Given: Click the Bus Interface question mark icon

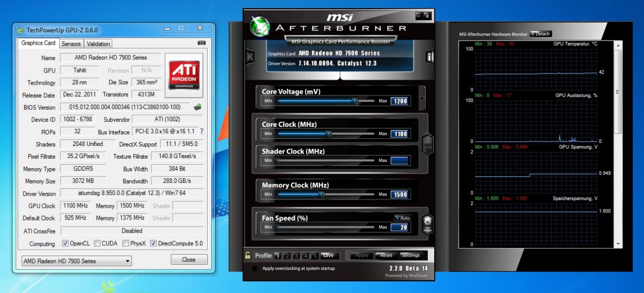Looking at the screenshot, I should [202, 131].
